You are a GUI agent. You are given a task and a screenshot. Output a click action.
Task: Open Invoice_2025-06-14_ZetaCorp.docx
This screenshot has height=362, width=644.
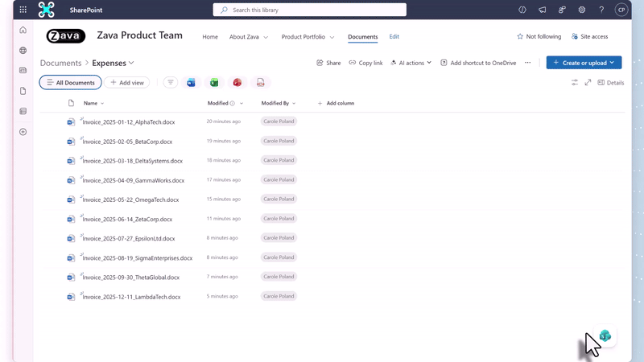(x=127, y=219)
